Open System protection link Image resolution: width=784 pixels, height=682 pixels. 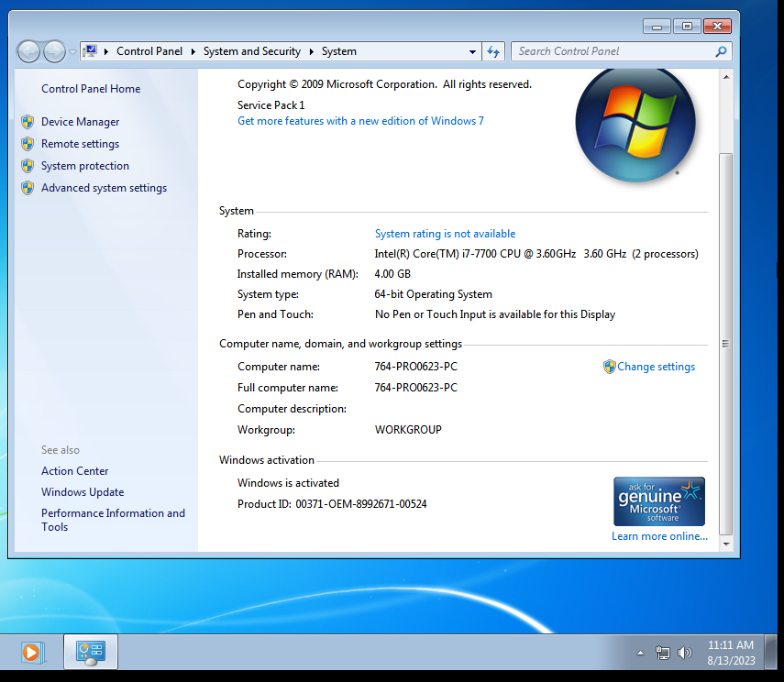coord(85,166)
